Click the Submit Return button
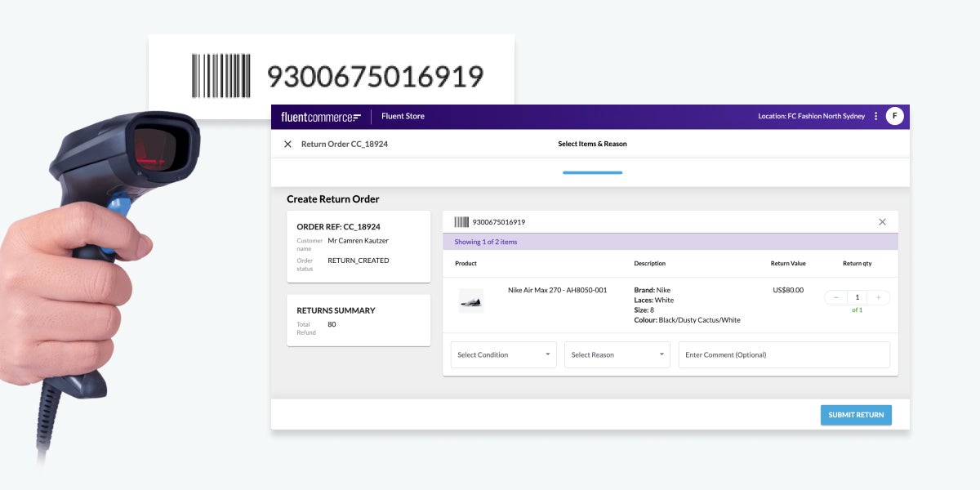The width and height of the screenshot is (980, 490). click(856, 415)
